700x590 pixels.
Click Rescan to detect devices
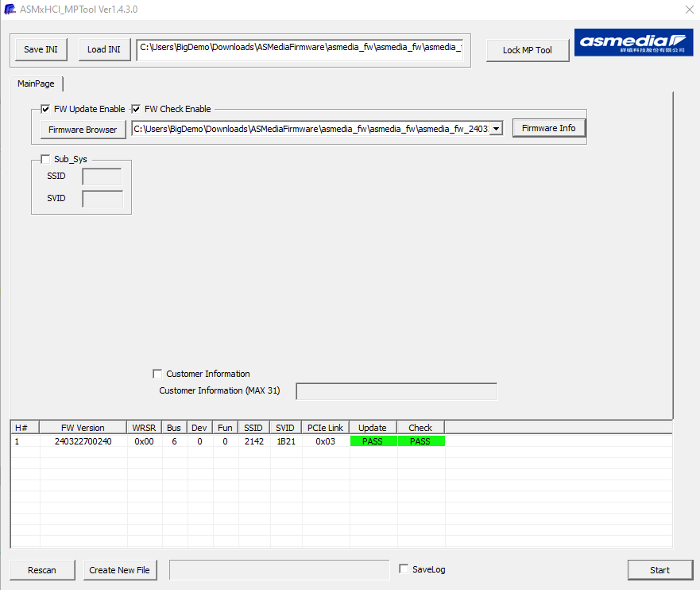(42, 570)
